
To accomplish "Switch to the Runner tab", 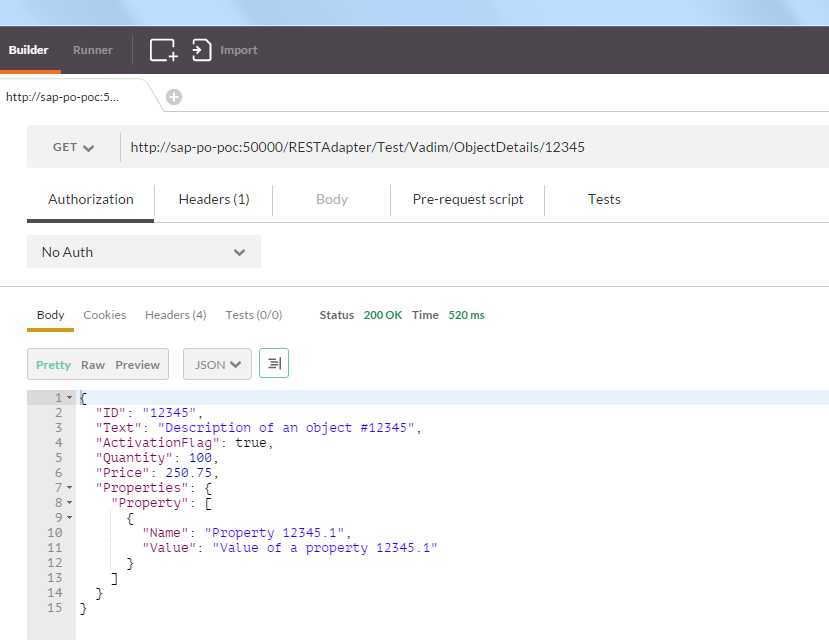I will [x=93, y=50].
